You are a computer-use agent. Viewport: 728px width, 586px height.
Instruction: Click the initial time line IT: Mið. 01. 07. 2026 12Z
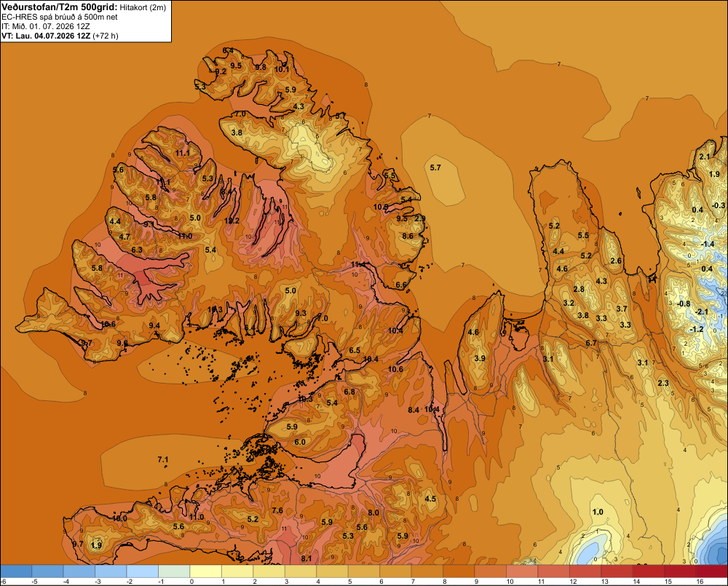click(46, 26)
